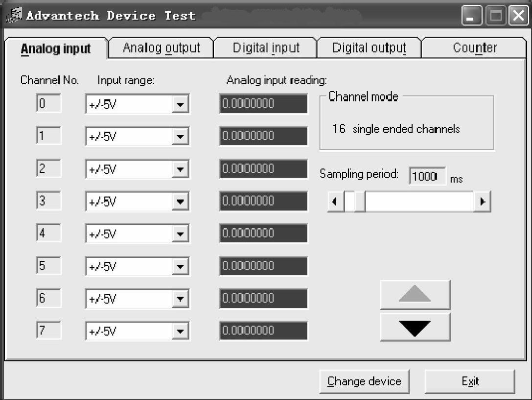Switch to the Analog output tab
The image size is (532, 400).
[x=162, y=48]
